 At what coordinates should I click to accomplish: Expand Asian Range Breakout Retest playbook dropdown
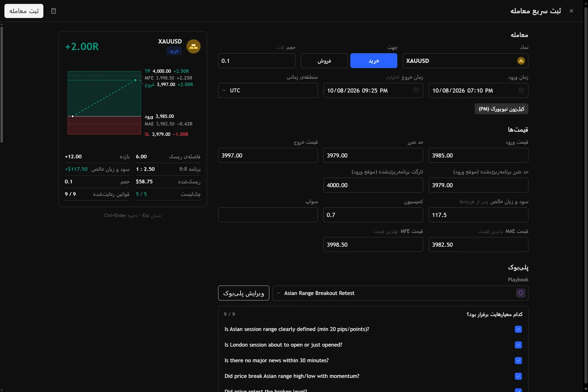400,293
